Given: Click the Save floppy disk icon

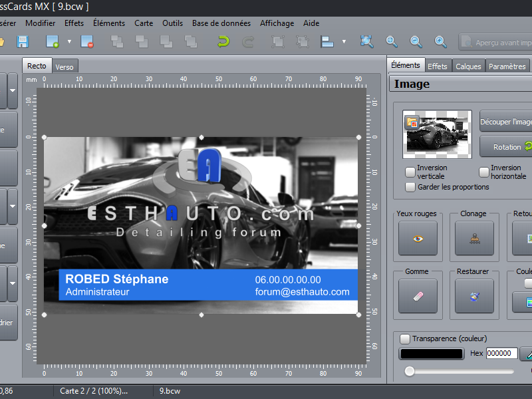Looking at the screenshot, I should coord(23,42).
